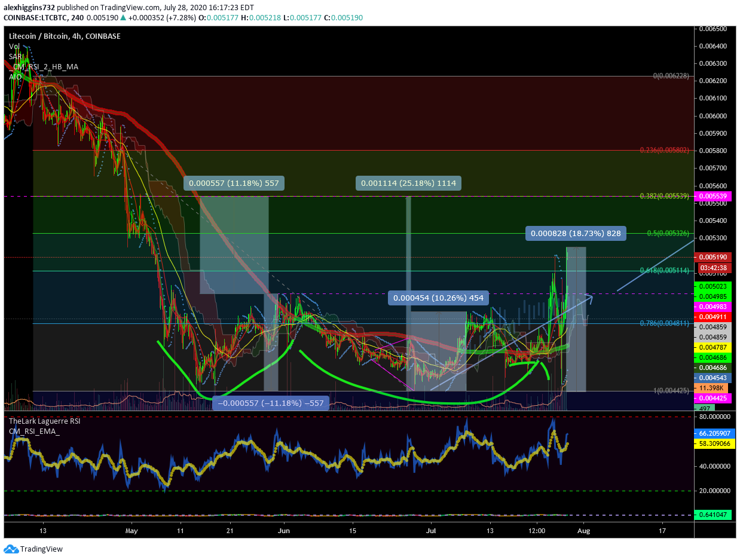
Task: Select measurement label '0.001114 (25.18%) 1114'
Action: click(x=409, y=183)
